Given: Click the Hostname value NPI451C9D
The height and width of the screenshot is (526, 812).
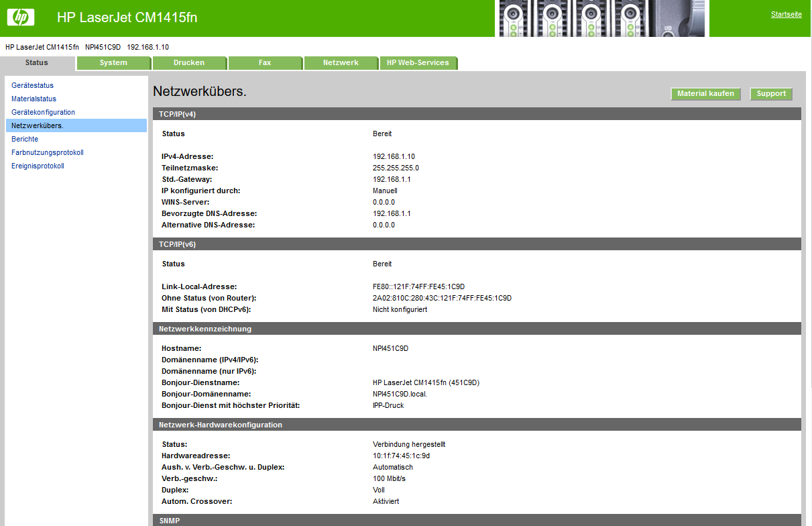Looking at the screenshot, I should (x=390, y=348).
